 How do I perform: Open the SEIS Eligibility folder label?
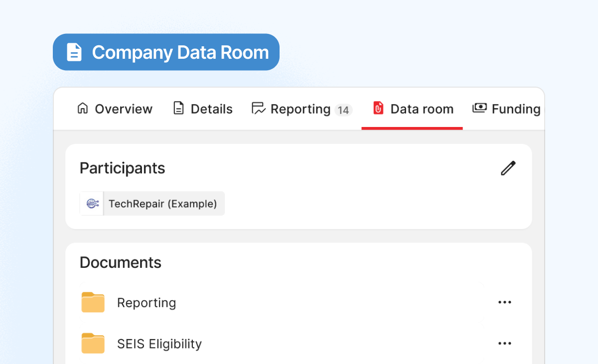[159, 344]
